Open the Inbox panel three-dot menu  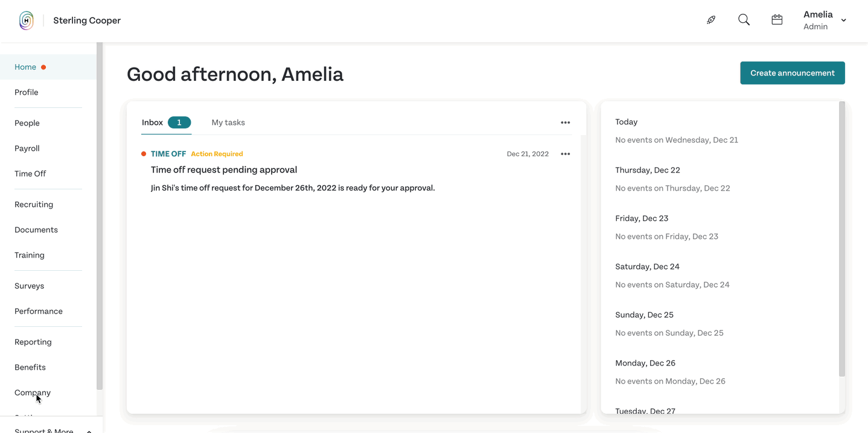[x=565, y=122]
